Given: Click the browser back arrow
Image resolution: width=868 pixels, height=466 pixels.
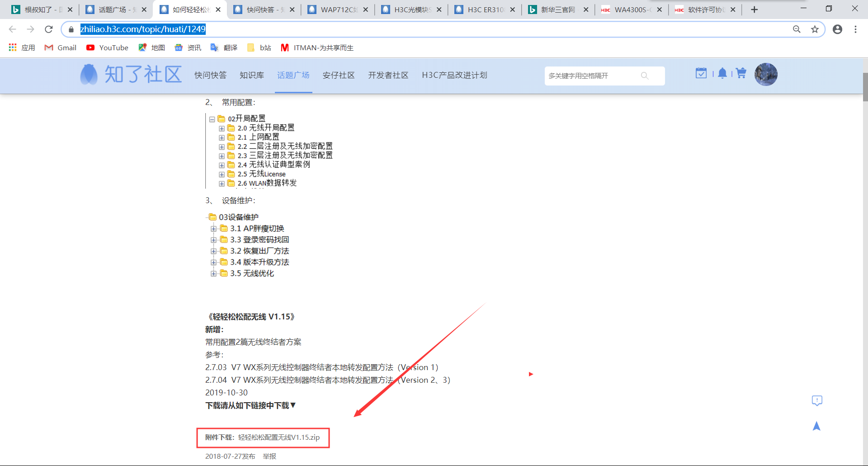Looking at the screenshot, I should click(12, 29).
